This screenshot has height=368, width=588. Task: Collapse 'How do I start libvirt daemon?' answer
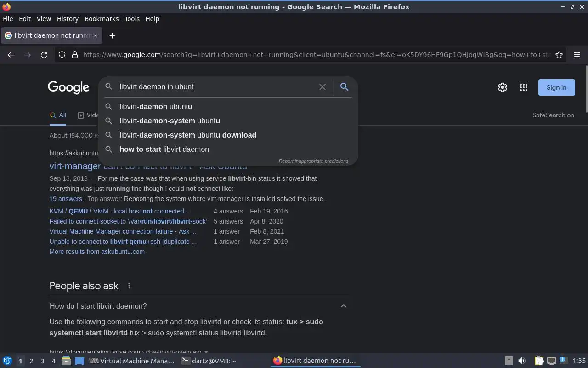(x=343, y=306)
